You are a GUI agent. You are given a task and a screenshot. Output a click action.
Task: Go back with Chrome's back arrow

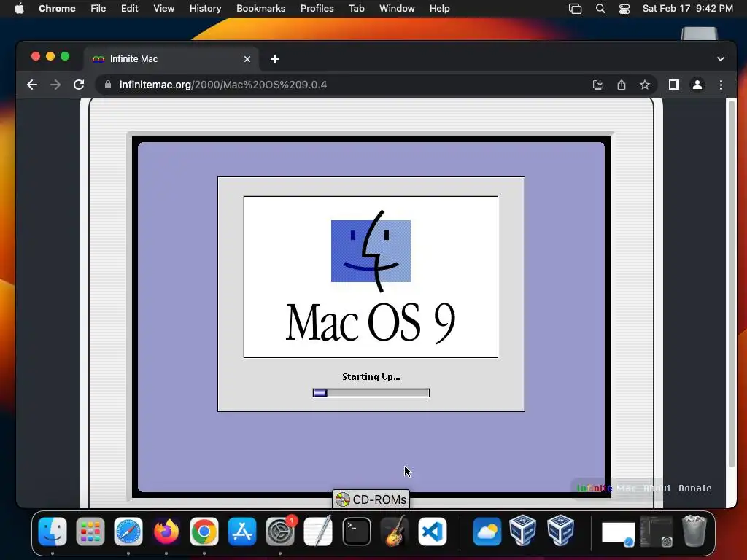(32, 85)
